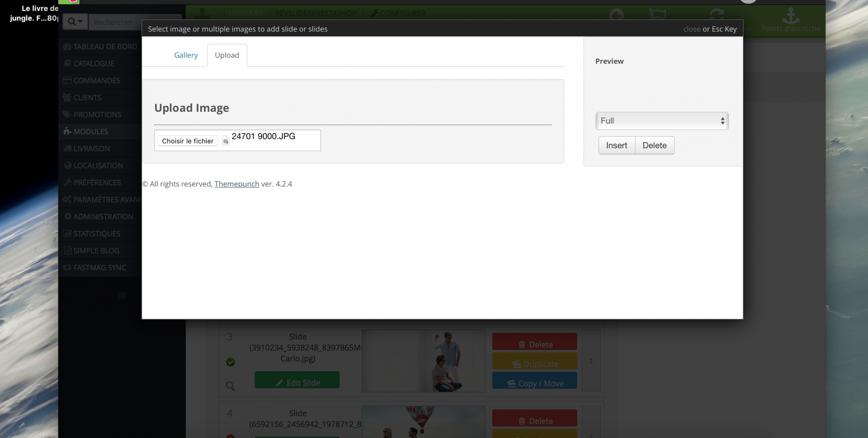The height and width of the screenshot is (438, 868).
Task: Switch to the Gallery tab
Action: pyautogui.click(x=186, y=55)
